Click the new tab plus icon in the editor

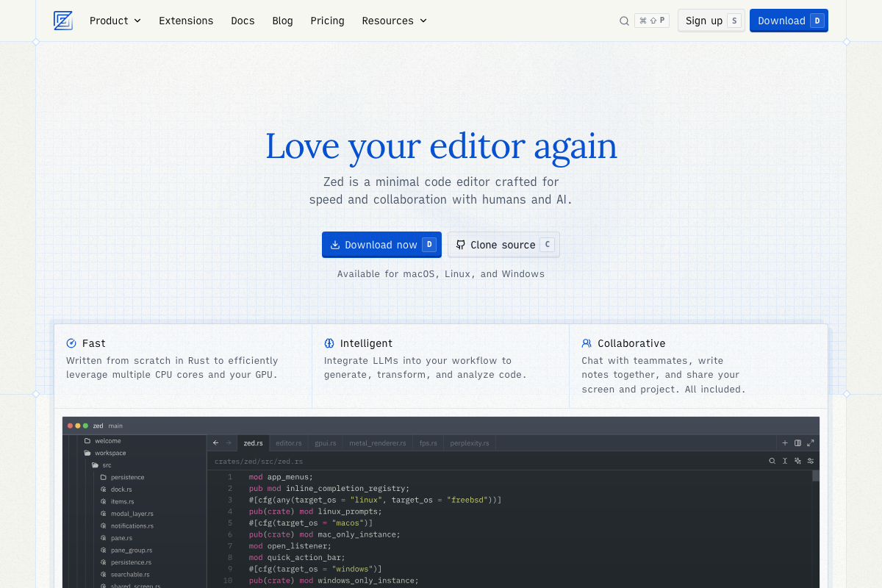(785, 443)
